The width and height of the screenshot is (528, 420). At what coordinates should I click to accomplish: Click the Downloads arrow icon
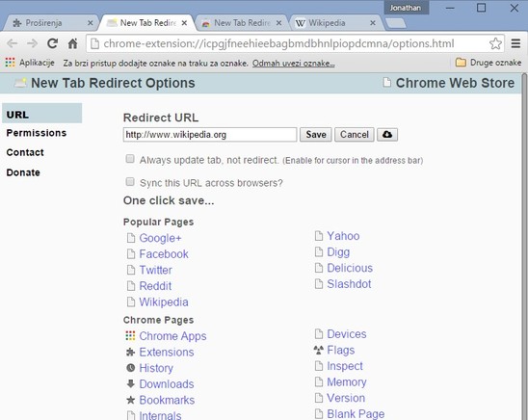point(130,383)
